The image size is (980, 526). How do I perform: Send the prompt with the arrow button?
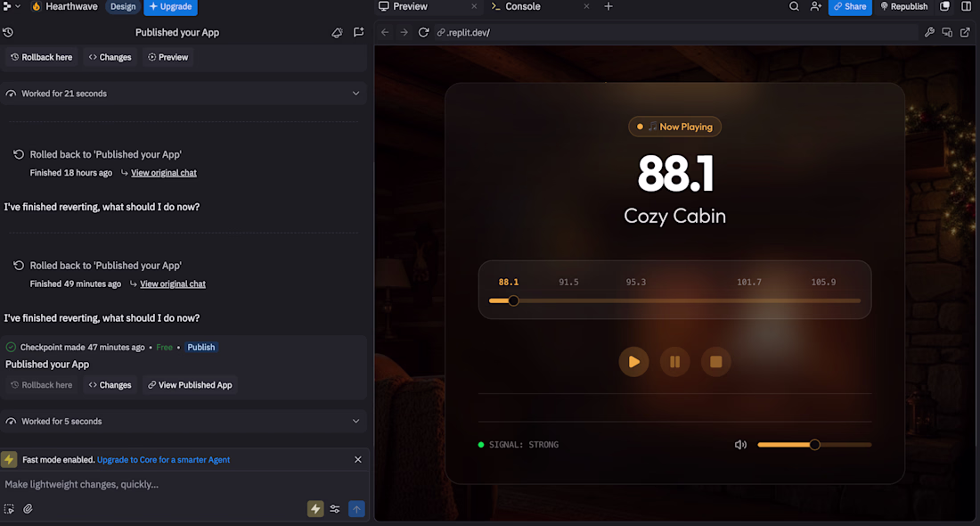tap(356, 509)
